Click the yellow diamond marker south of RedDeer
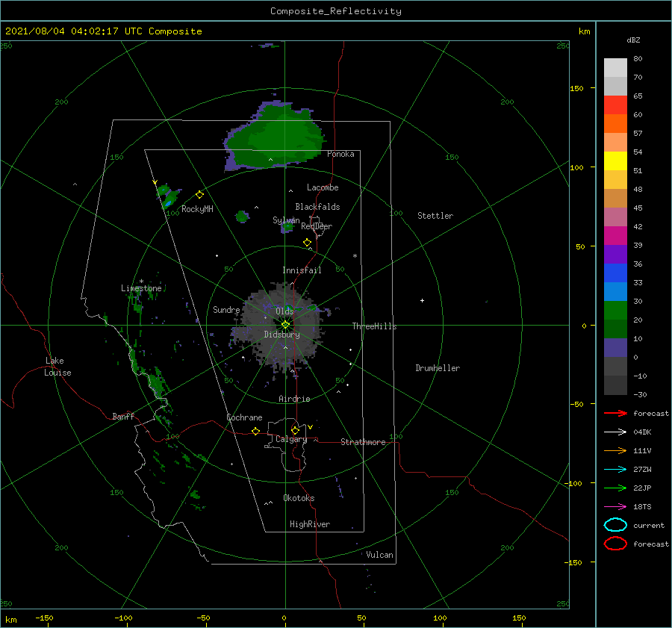Image resolution: width=672 pixels, height=628 pixels. (307, 243)
